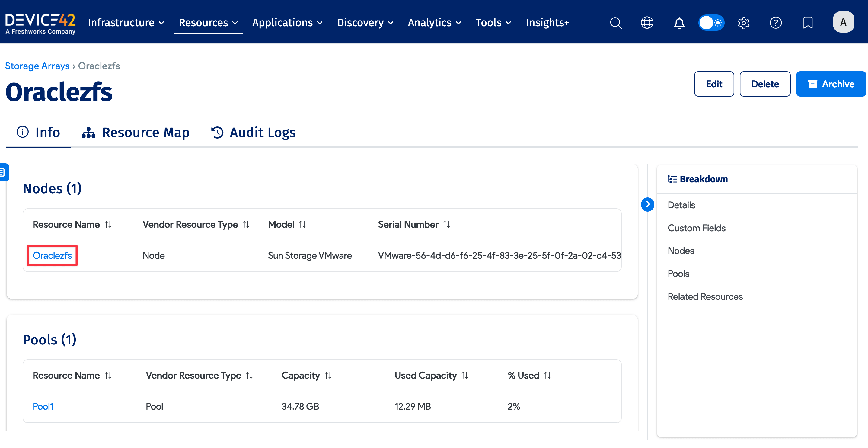Collapse the Breakdown sidebar with the chevron arrow
This screenshot has width=868, height=448.
click(647, 204)
